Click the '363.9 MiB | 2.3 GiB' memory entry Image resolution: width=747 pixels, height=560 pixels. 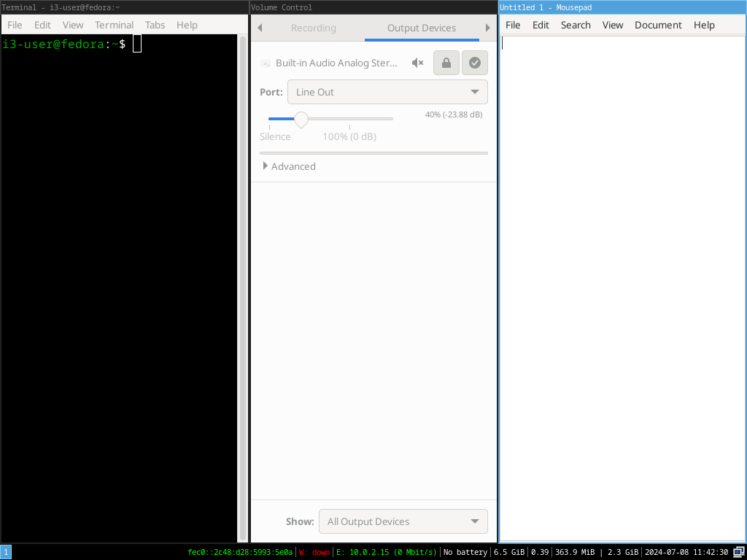tap(597, 552)
